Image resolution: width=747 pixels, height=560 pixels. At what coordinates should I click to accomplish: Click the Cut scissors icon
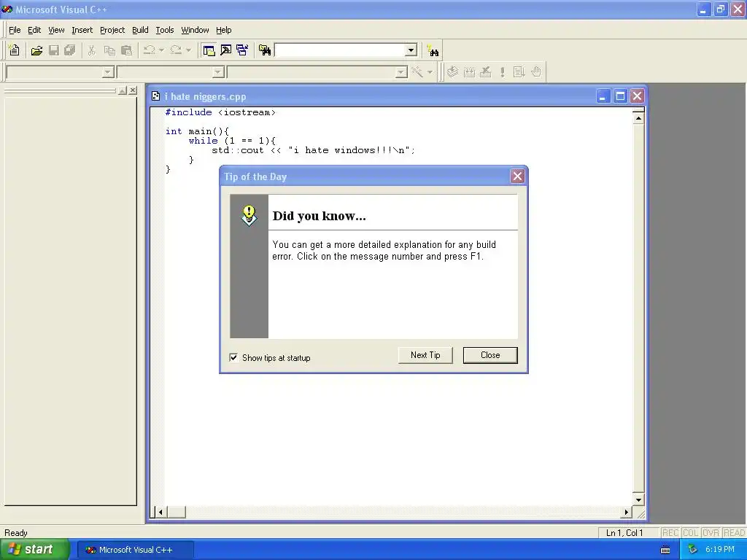[91, 50]
